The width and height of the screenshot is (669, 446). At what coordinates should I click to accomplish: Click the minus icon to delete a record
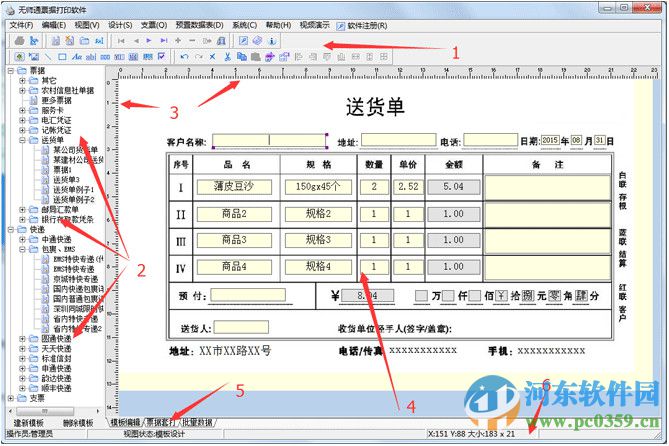[192, 41]
